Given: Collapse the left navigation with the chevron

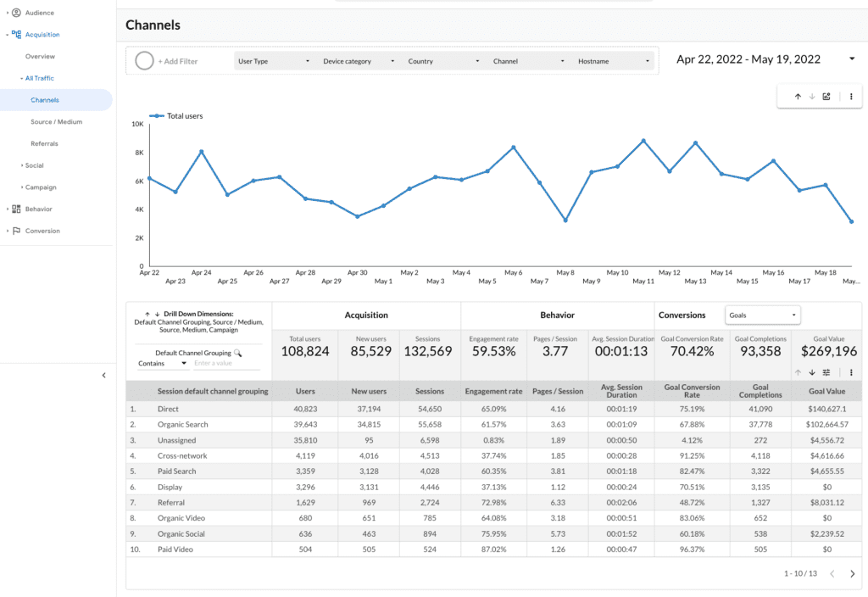Looking at the screenshot, I should tap(103, 375).
